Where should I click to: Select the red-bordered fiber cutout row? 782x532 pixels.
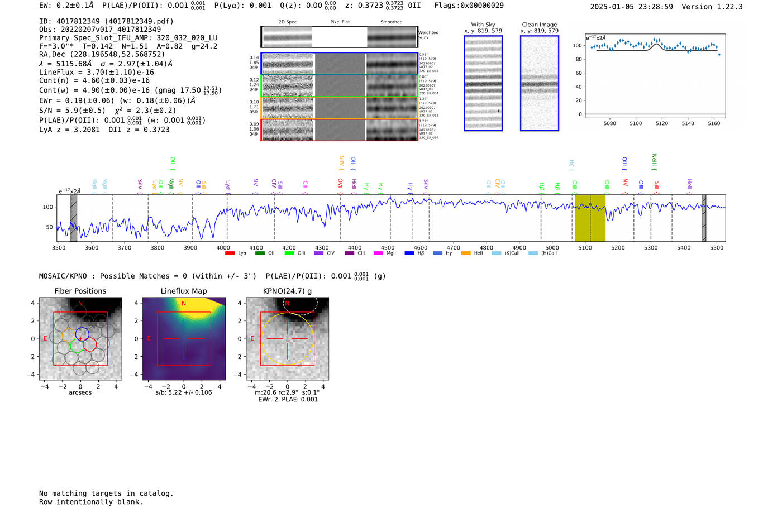[339, 130]
